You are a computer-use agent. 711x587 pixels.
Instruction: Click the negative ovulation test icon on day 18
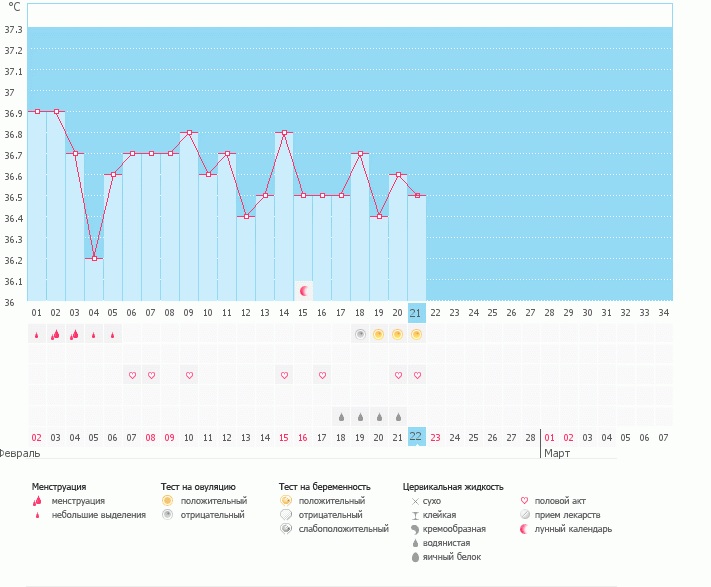(359, 335)
